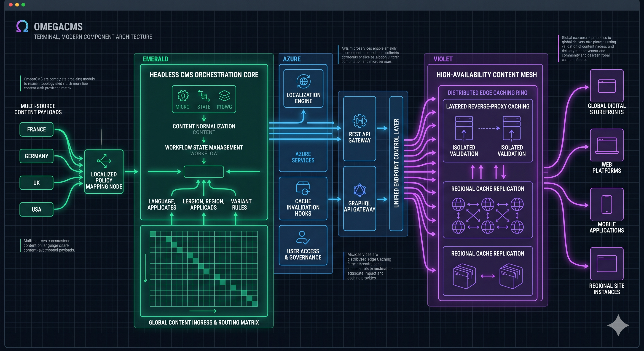Click the Azure Services block

tap(303, 157)
